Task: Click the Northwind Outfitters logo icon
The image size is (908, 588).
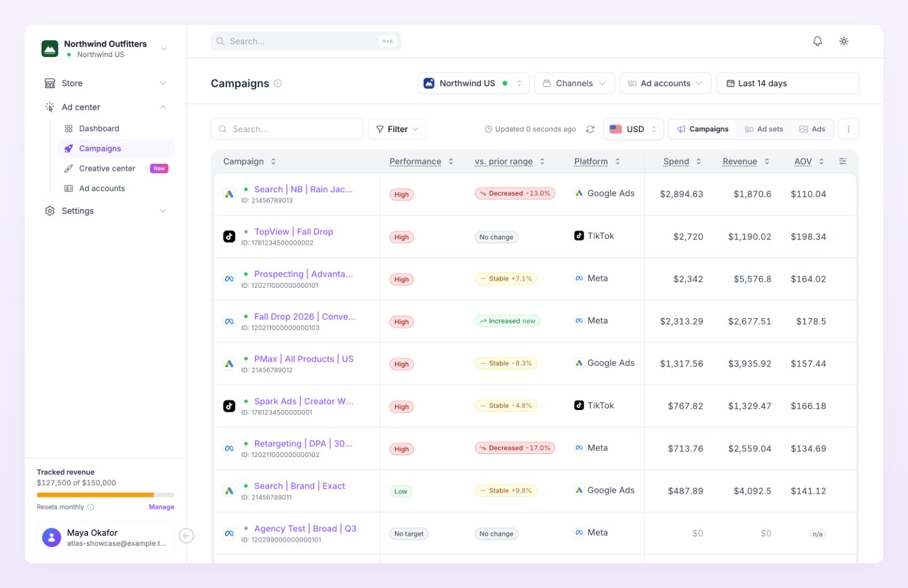Action: pyautogui.click(x=50, y=48)
